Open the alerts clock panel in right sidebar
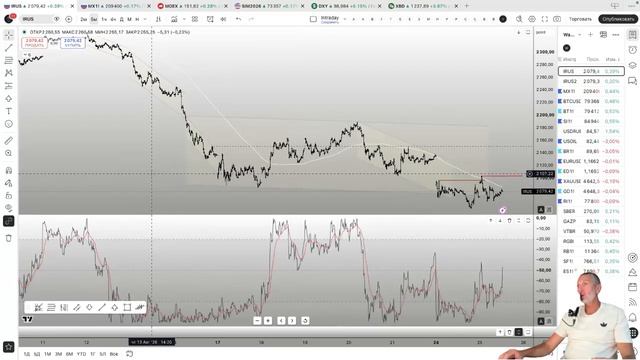Viewport: 640px width, 360px height. click(x=632, y=50)
